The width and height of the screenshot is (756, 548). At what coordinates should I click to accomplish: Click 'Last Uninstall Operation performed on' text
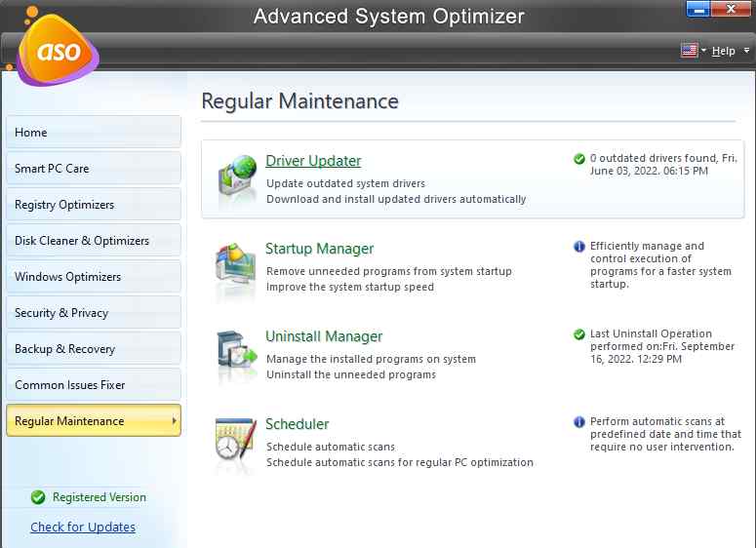click(662, 346)
